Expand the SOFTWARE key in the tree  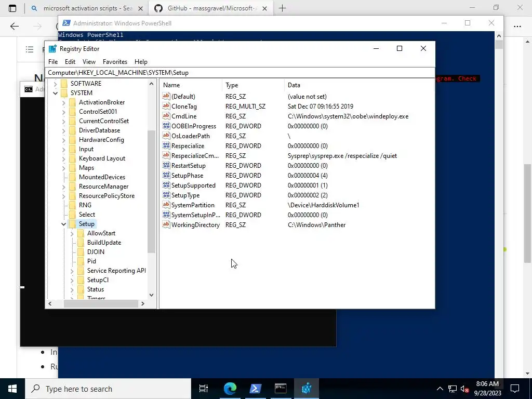coord(55,84)
